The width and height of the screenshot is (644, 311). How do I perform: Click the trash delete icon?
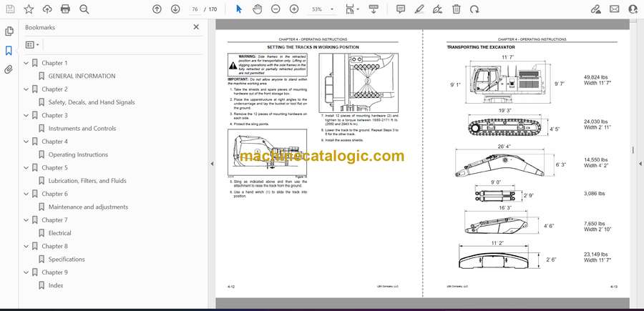(x=457, y=9)
